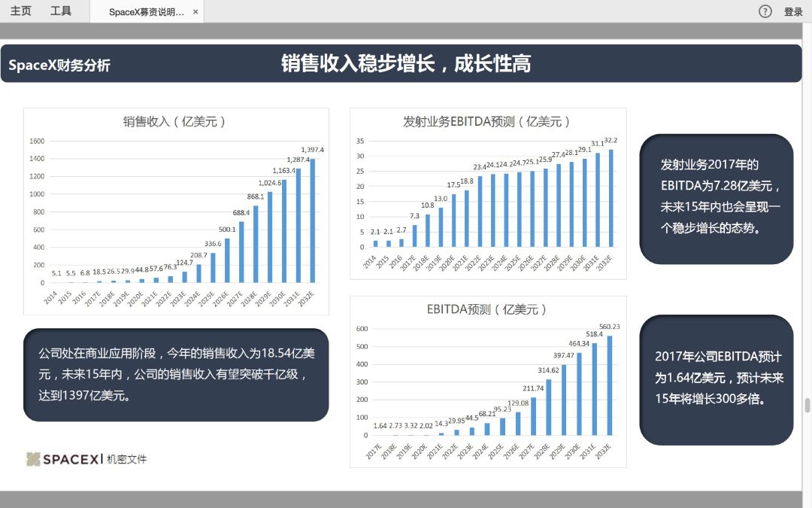Image resolution: width=812 pixels, height=508 pixels.
Task: Click the 464.34 data label
Action: tap(578, 344)
